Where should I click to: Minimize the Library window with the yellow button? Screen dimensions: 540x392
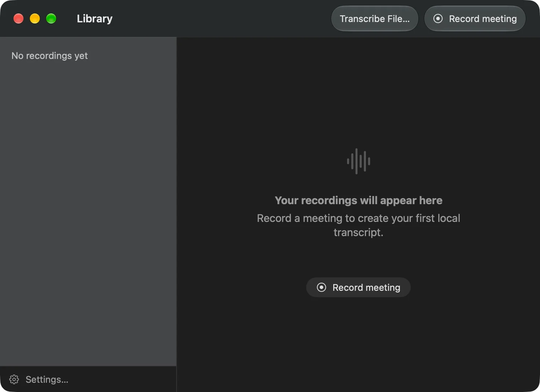(x=35, y=18)
